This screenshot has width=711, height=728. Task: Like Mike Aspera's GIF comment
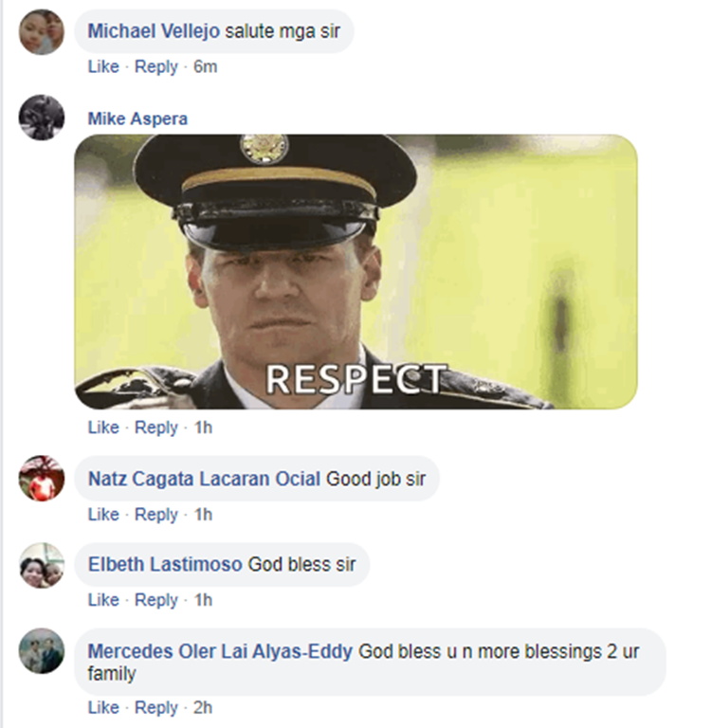pos(103,428)
